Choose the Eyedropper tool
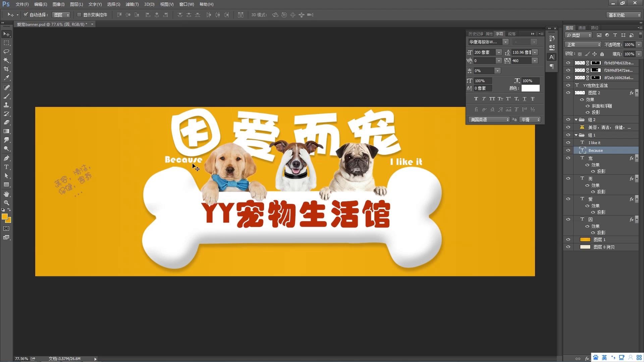Screen dimensions: 644x362 [x=6, y=78]
